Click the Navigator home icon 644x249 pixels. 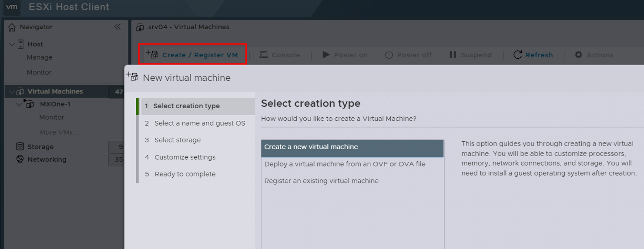point(12,27)
